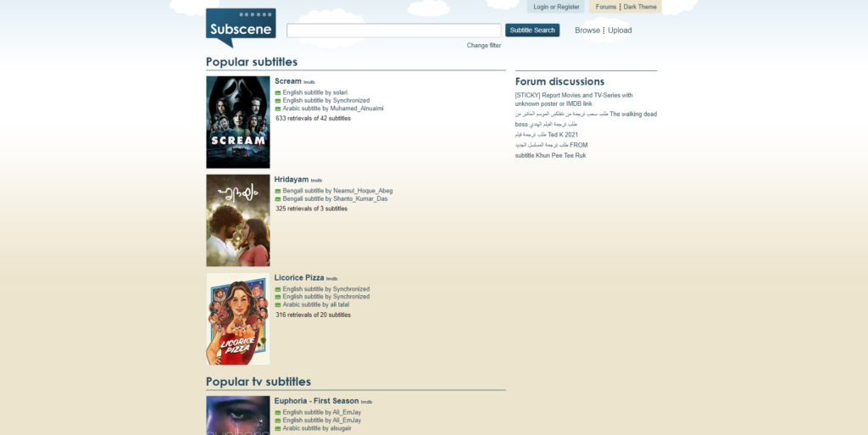Click green icon beside Shanto_Kumar_Das subtitle
This screenshot has height=435, width=868.
pyautogui.click(x=278, y=199)
